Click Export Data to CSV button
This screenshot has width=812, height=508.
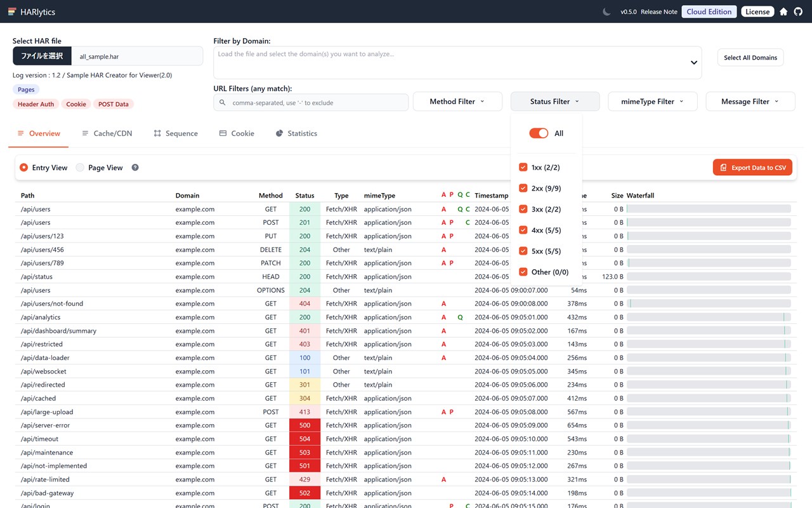752,168
